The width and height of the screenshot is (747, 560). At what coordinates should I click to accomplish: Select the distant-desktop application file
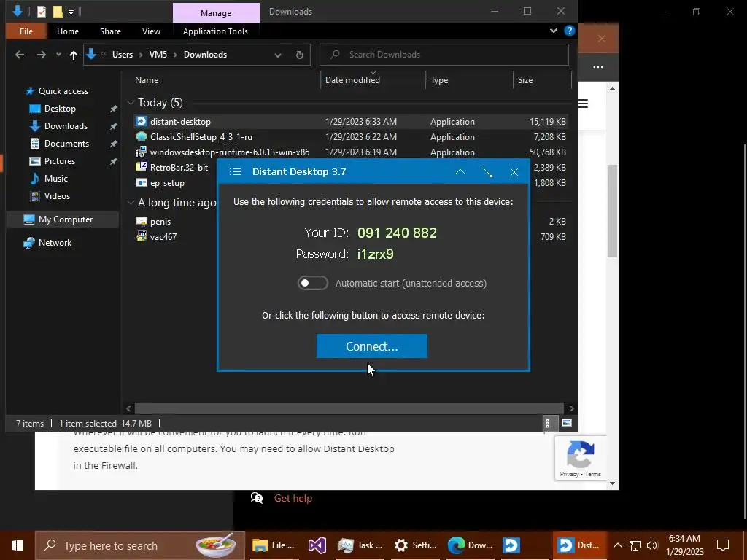coord(351,122)
